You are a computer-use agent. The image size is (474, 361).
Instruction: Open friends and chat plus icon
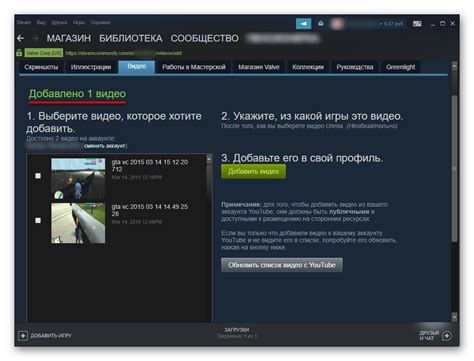click(447, 336)
